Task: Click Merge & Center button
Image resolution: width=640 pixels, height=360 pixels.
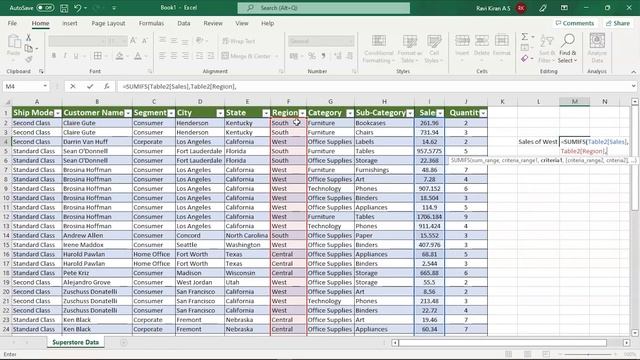Action: coord(247,56)
